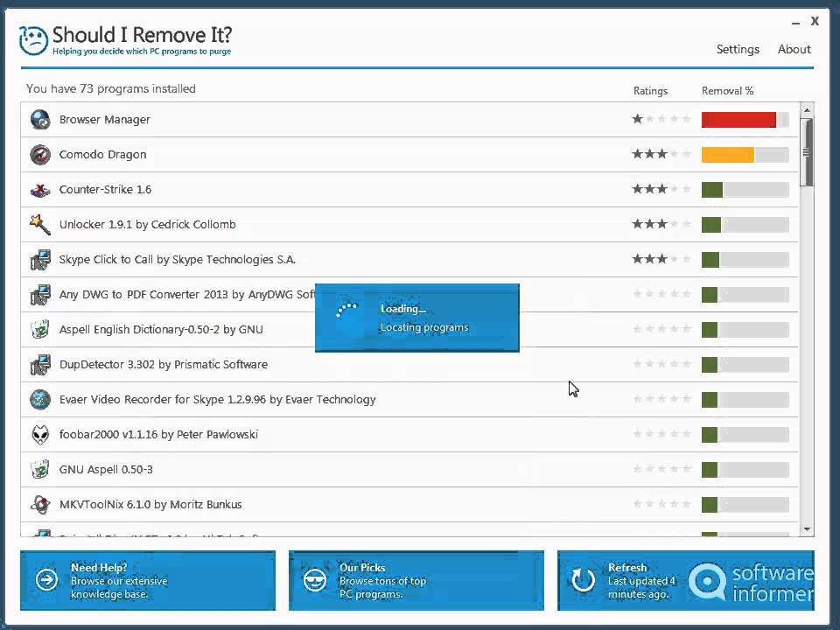Select Aspell English Dictionary-0.50-2 by GNU
The width and height of the screenshot is (840, 630).
161,330
